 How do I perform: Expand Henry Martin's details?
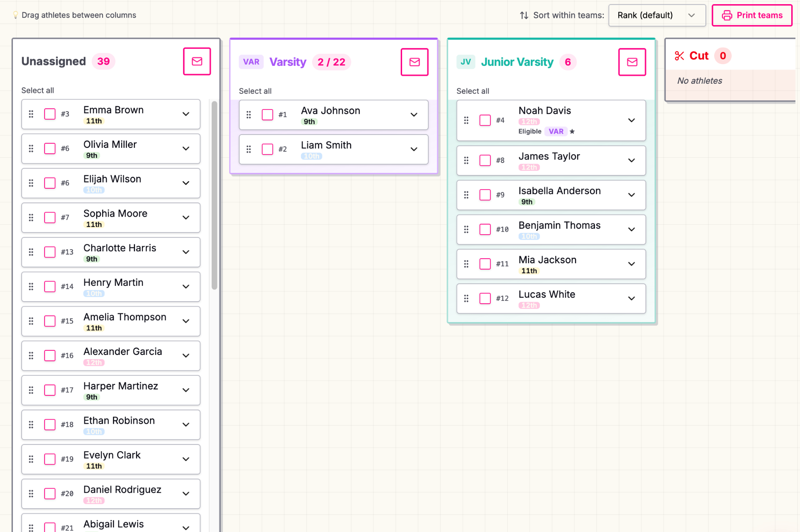186,287
